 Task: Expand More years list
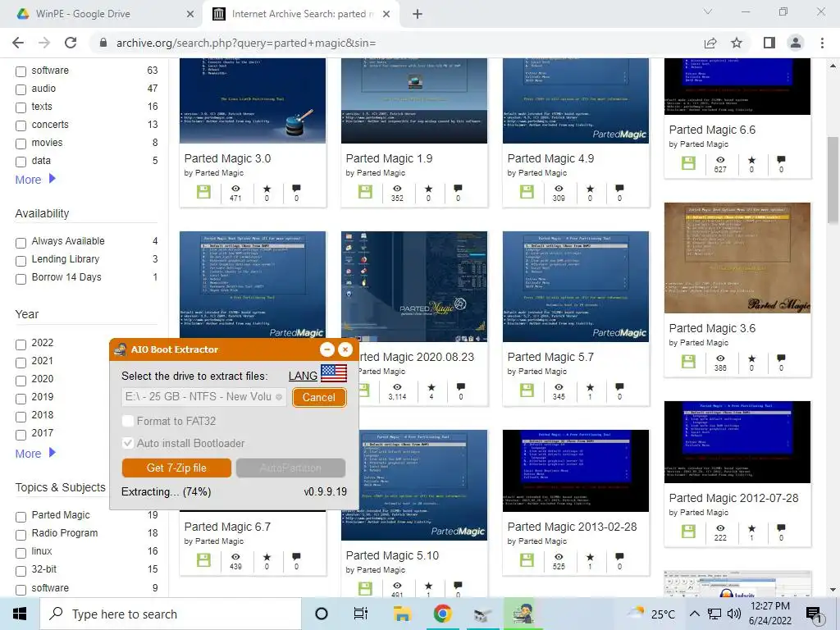(35, 453)
